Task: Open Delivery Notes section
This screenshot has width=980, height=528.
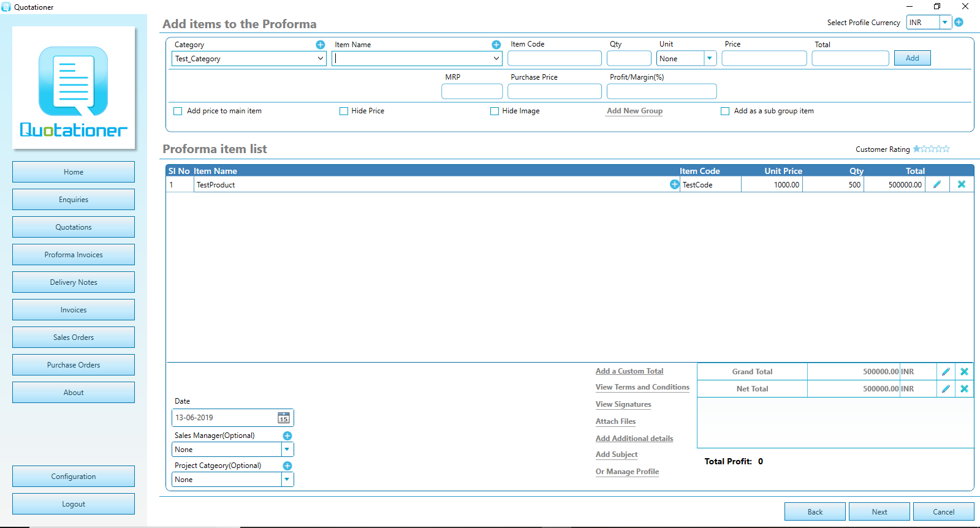Action: pyautogui.click(x=74, y=282)
